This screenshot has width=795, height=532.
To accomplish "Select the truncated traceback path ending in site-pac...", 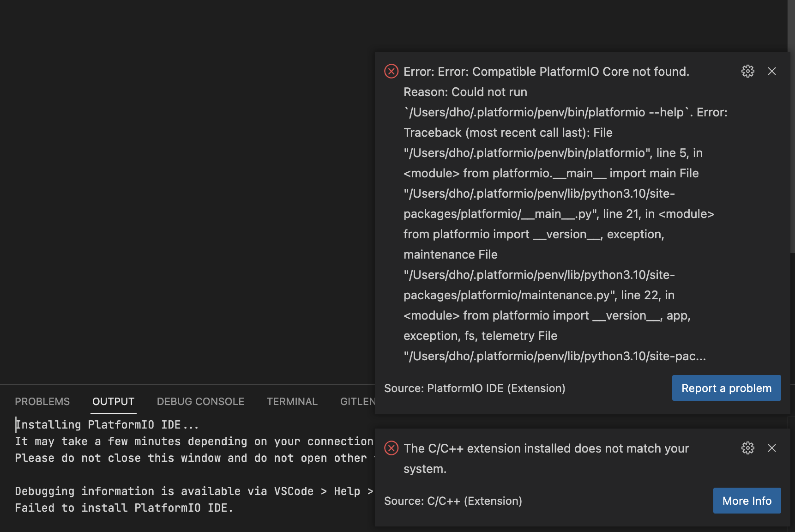I will pos(554,356).
